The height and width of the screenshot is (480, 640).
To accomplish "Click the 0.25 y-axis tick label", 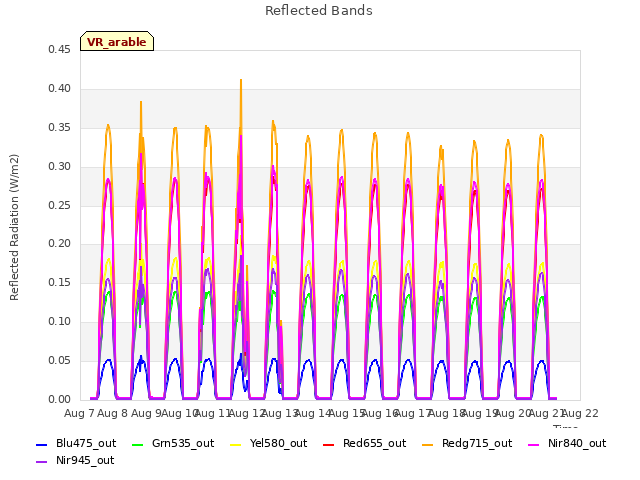I will click(x=59, y=205).
